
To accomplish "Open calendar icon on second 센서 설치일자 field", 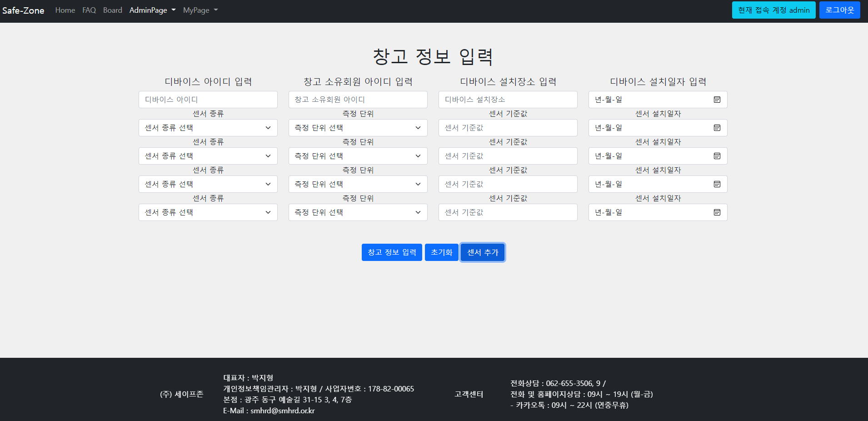I will (717, 156).
